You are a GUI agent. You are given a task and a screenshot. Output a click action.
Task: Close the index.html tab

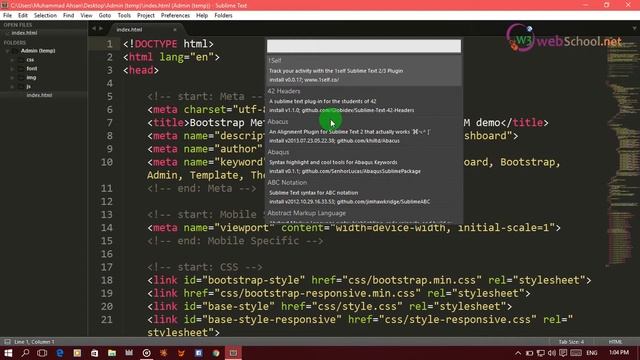pos(175,30)
